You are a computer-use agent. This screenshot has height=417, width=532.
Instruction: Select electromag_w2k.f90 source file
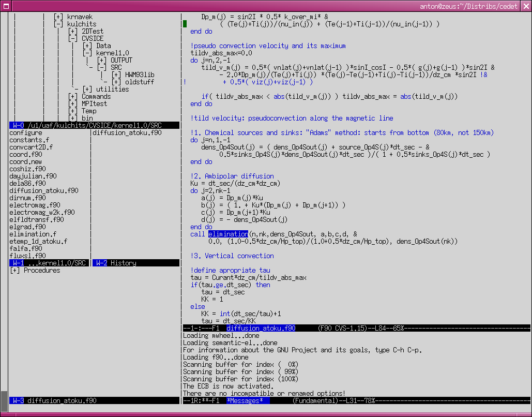coord(42,212)
